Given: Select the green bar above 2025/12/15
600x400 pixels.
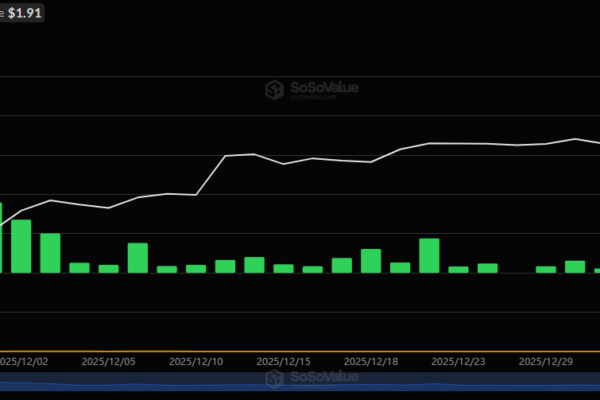Looking at the screenshot, I should [x=283, y=268].
